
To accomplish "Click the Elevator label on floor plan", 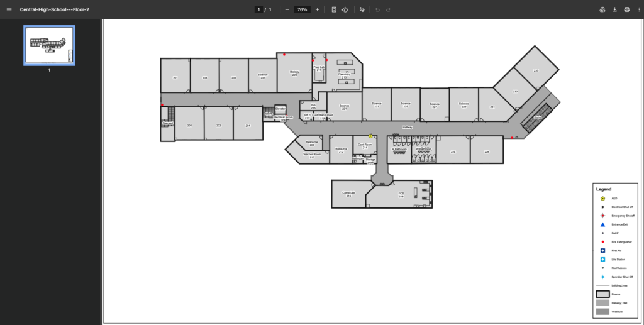I will click(x=280, y=109).
